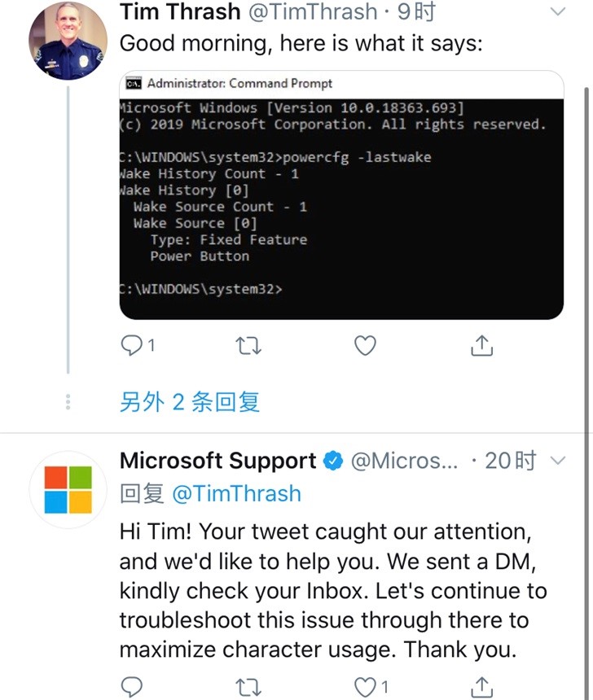
Task: Click the vertical dots beside more replies
Action: click(68, 402)
